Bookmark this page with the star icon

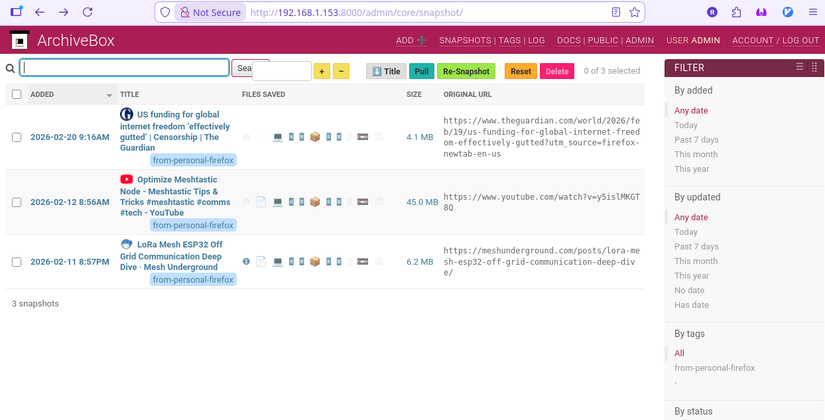click(x=634, y=12)
